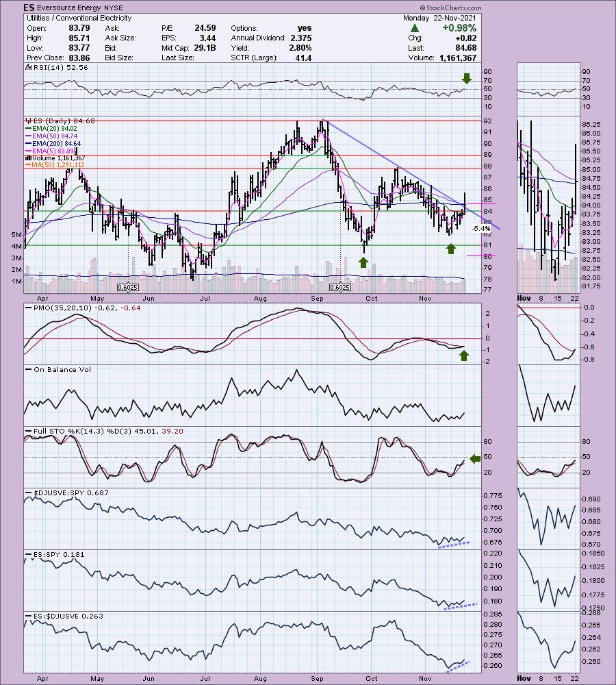Screen dimensions: 616x685
Task: Click the Last Size: label in the header
Action: 177,58
